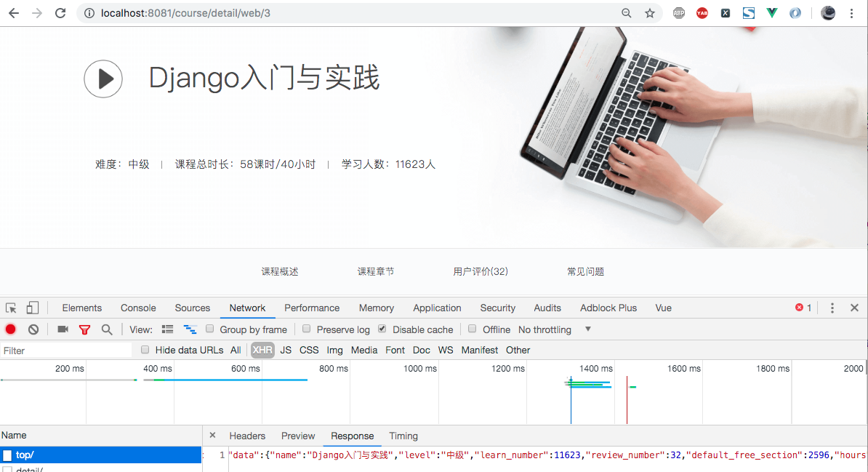The height and width of the screenshot is (472, 868).
Task: Open the Audits tab
Action: click(x=547, y=308)
